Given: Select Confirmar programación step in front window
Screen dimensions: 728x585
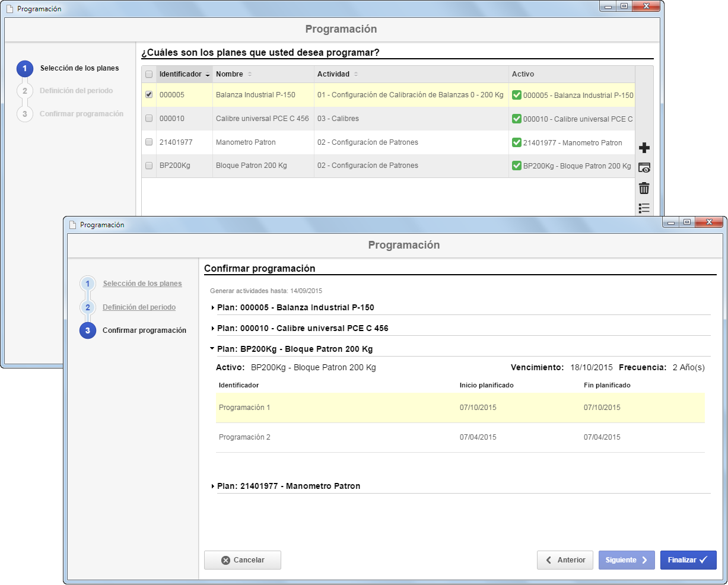Looking at the screenshot, I should click(x=144, y=330).
